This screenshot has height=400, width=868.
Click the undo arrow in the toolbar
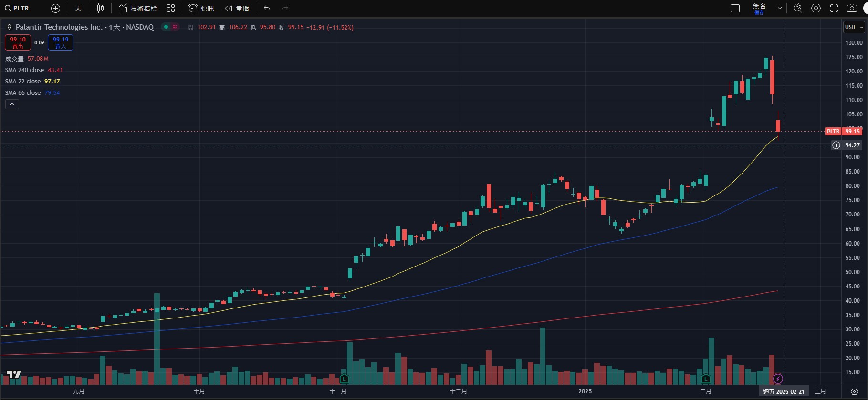pos(267,8)
